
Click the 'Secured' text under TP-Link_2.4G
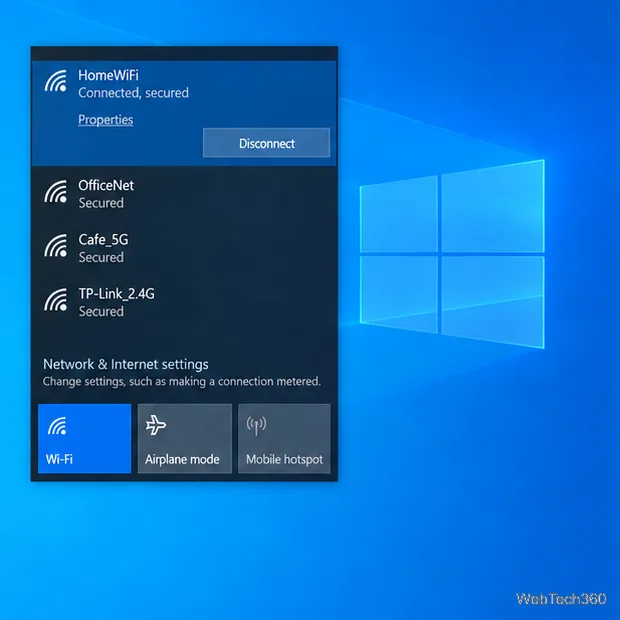pos(101,312)
